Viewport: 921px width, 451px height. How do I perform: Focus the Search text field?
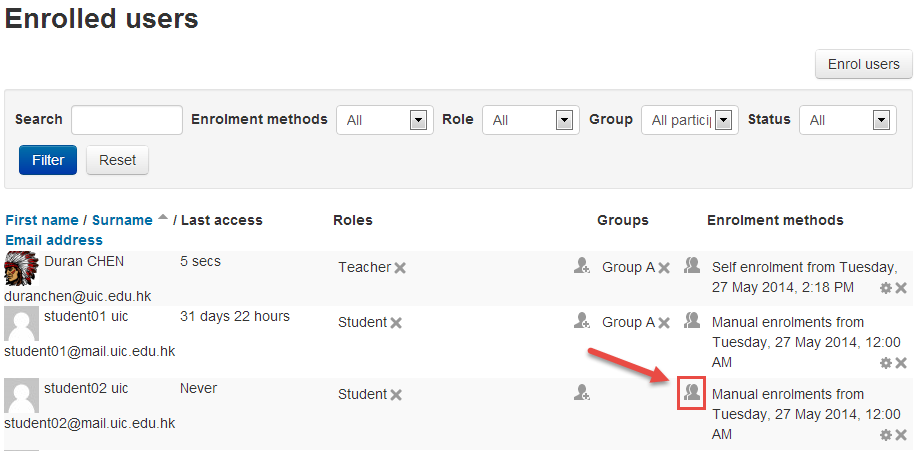pos(127,120)
